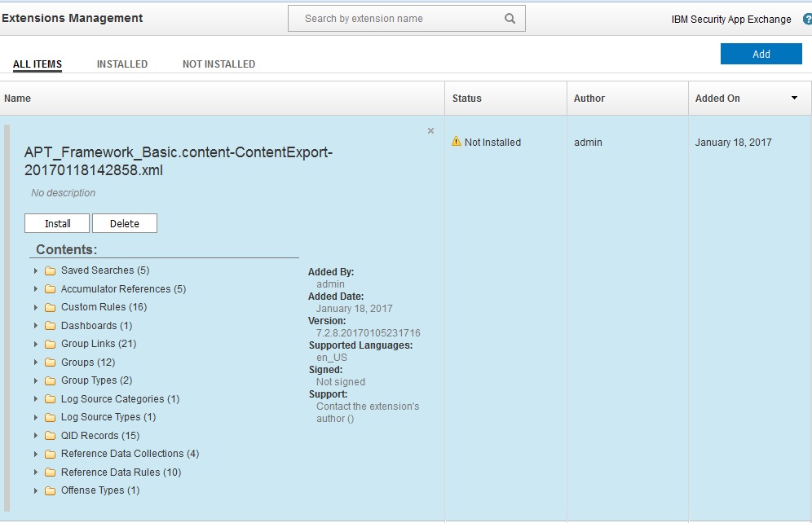Expand the Accumulator References tree node
This screenshot has width=812, height=523.
point(36,289)
